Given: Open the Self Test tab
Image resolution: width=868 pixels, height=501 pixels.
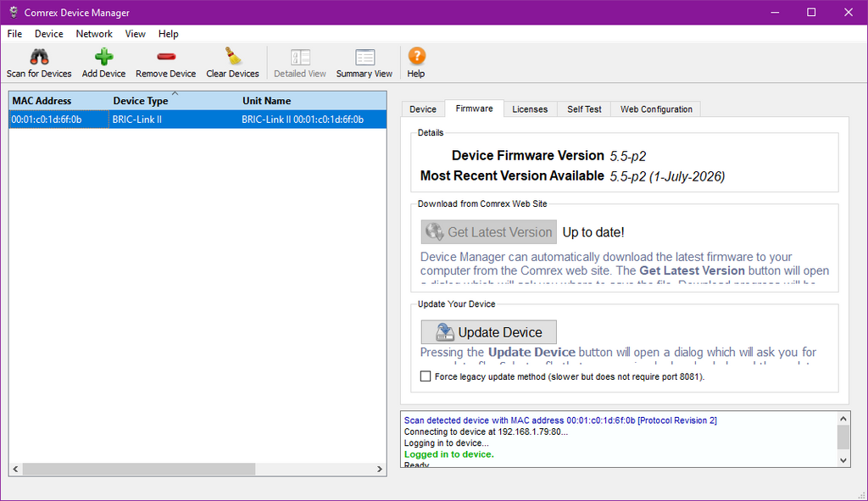Looking at the screenshot, I should tap(584, 109).
